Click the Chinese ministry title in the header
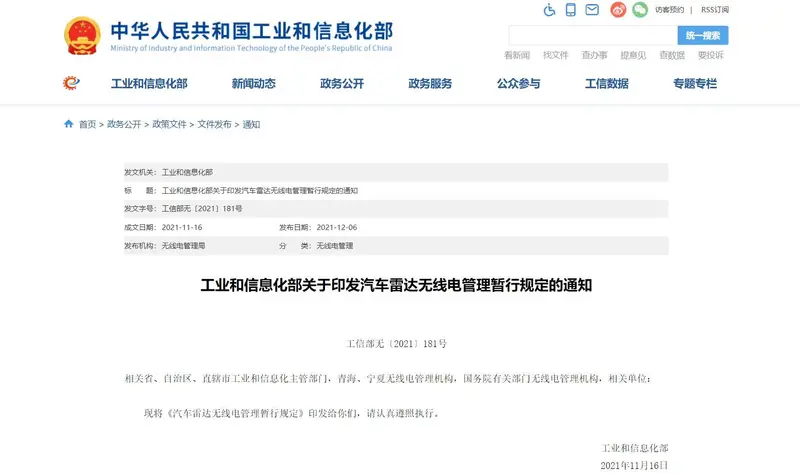The image size is (800, 474). point(252,31)
